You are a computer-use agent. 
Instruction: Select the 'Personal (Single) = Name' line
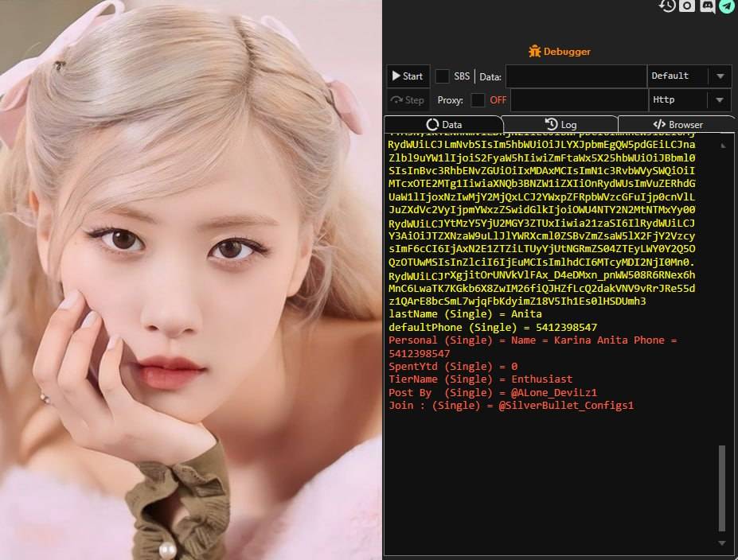[x=533, y=347]
